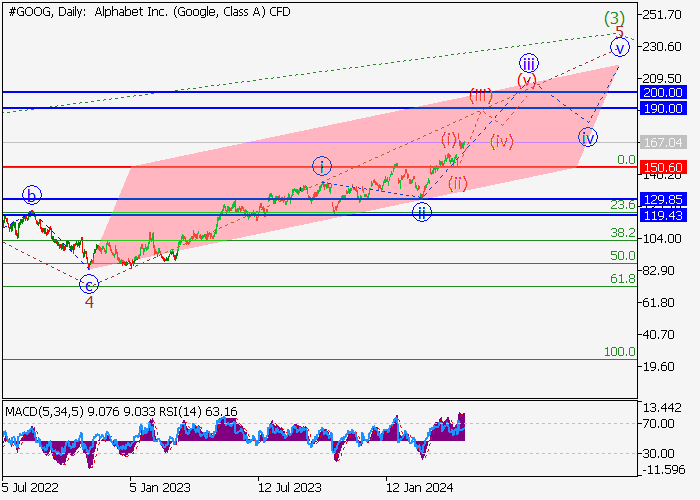
Task: Click the red '(iv)' subwave label
Action: click(502, 142)
